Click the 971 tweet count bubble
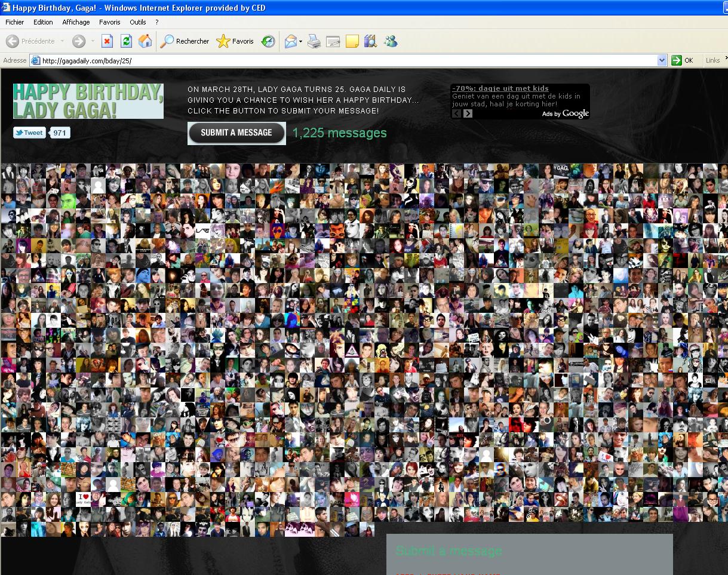This screenshot has width=728, height=575. click(59, 133)
